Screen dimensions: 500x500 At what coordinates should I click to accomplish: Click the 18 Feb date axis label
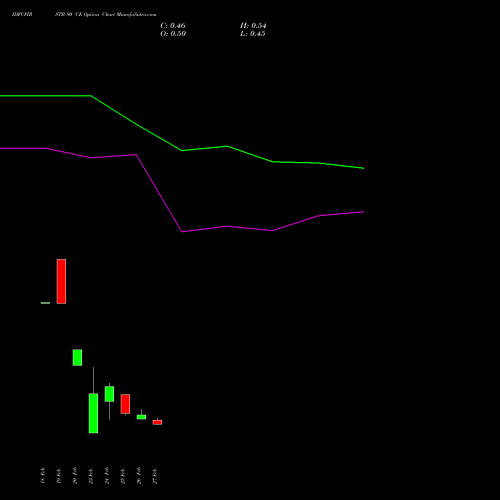pyautogui.click(x=43, y=475)
